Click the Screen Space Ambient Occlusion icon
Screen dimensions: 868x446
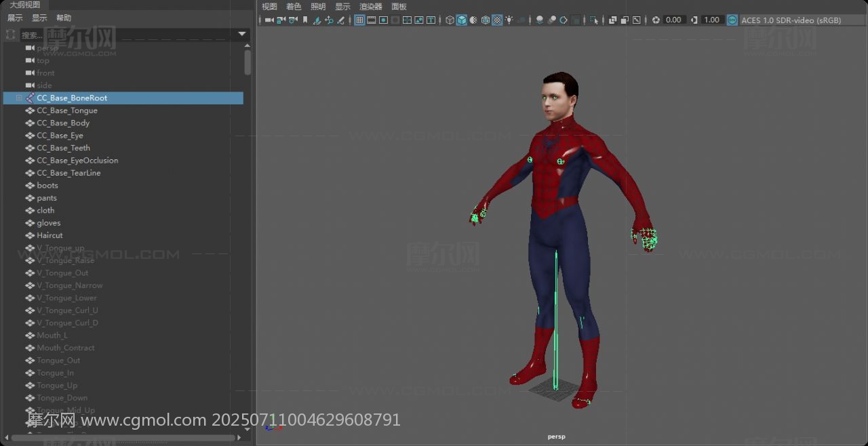[540, 20]
